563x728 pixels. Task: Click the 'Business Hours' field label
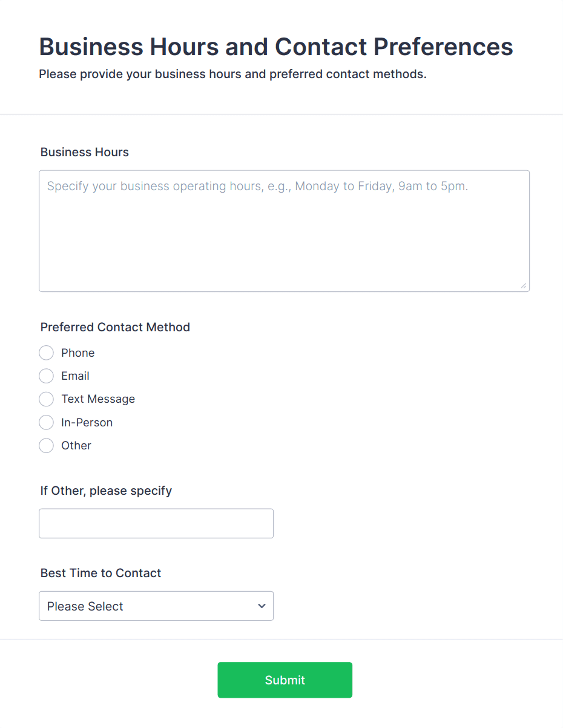[85, 153]
